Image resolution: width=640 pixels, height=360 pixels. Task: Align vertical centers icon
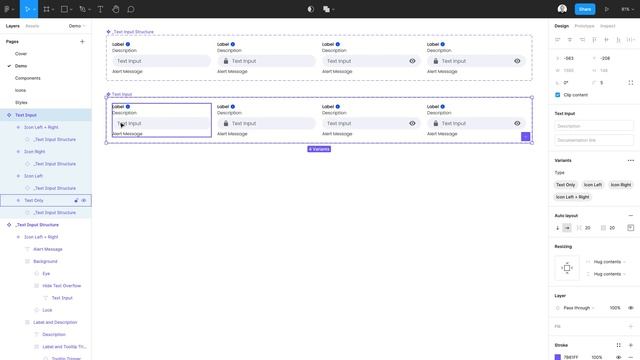point(607,40)
